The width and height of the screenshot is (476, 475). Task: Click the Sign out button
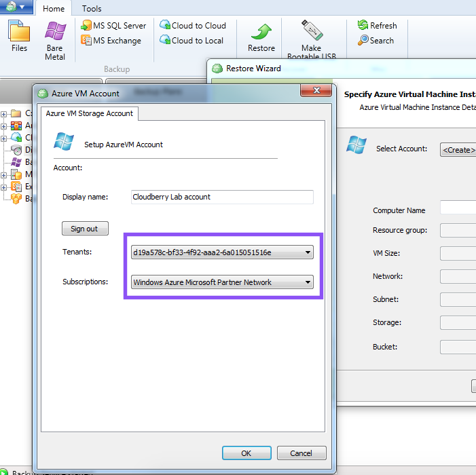tap(85, 229)
